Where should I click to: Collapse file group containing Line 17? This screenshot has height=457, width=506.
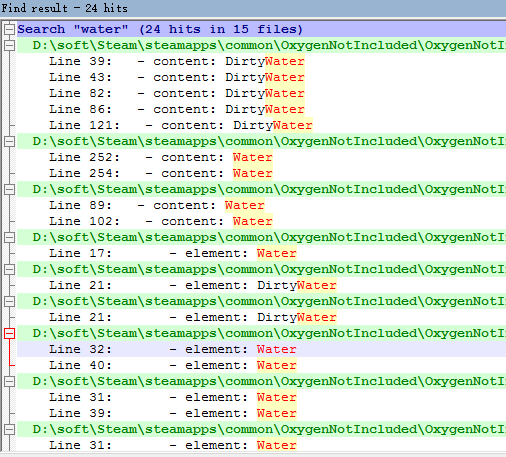tap(9, 237)
